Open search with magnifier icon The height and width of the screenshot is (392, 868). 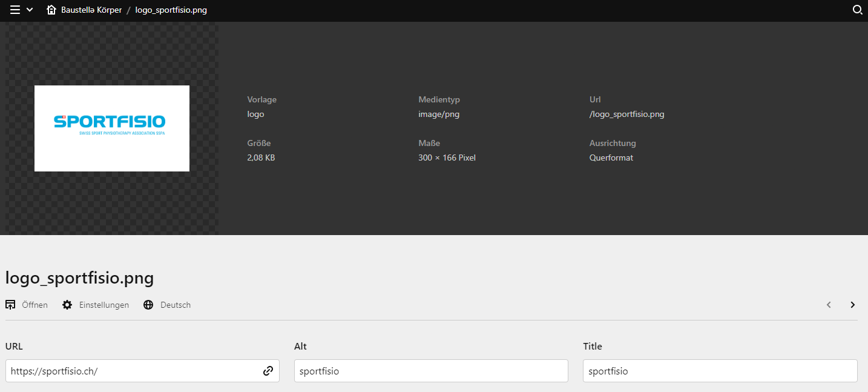857,10
